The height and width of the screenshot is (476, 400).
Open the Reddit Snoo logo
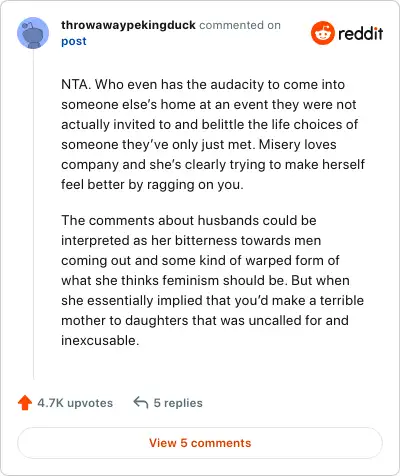pyautogui.click(x=322, y=33)
